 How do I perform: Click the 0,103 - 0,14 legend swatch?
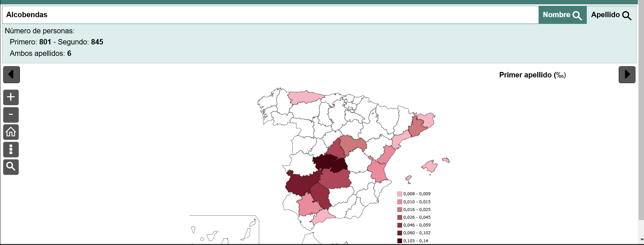(x=399, y=241)
